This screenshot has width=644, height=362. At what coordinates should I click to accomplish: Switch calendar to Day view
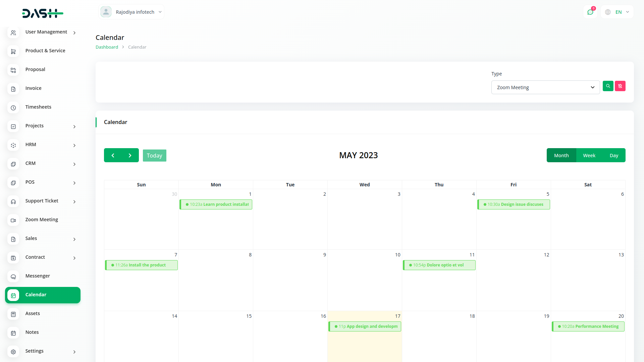[x=613, y=156]
